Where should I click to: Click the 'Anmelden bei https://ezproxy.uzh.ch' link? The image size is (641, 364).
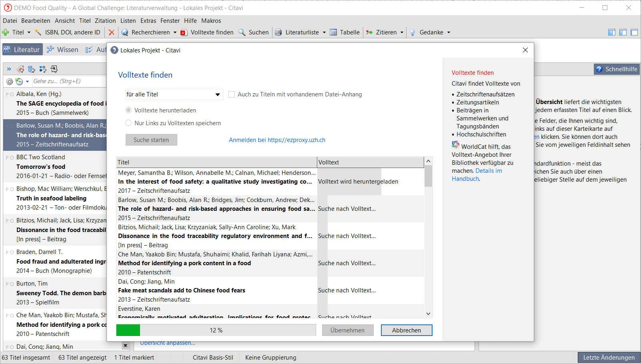(x=277, y=140)
